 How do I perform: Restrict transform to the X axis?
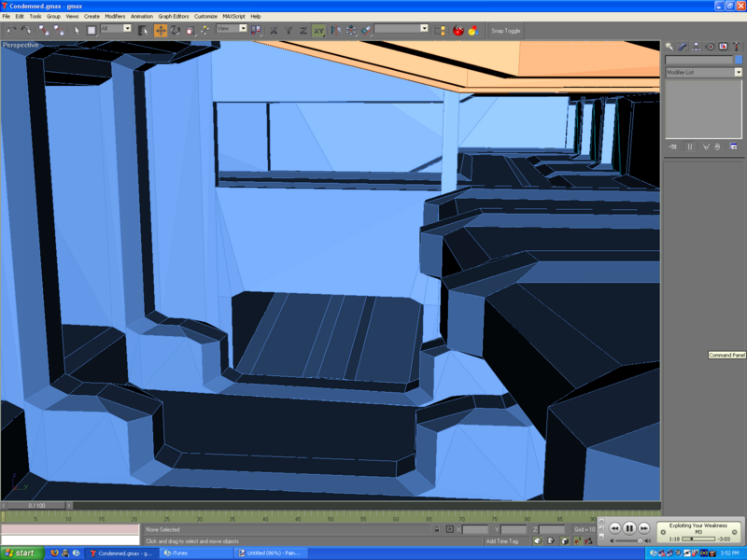click(x=274, y=31)
